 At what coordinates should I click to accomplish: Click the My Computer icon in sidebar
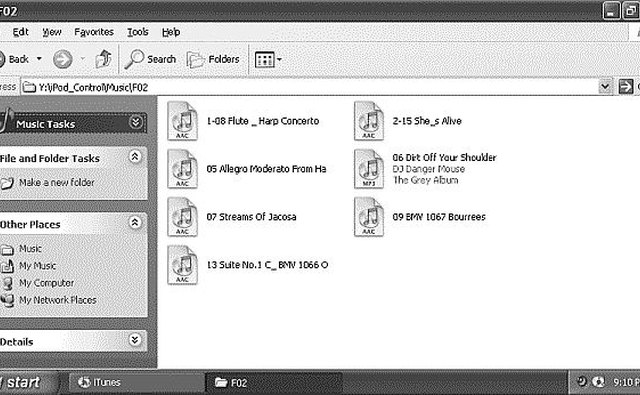[7, 283]
